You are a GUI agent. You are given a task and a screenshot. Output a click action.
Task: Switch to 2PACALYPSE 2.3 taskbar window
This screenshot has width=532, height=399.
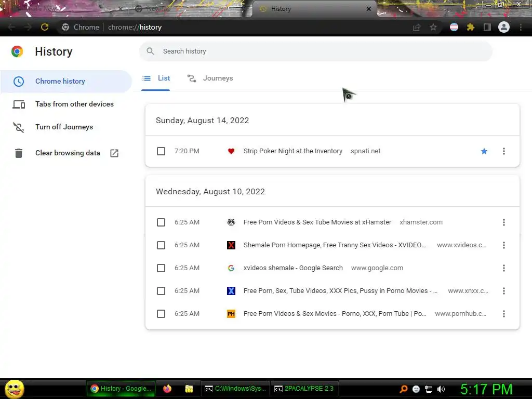pos(304,389)
